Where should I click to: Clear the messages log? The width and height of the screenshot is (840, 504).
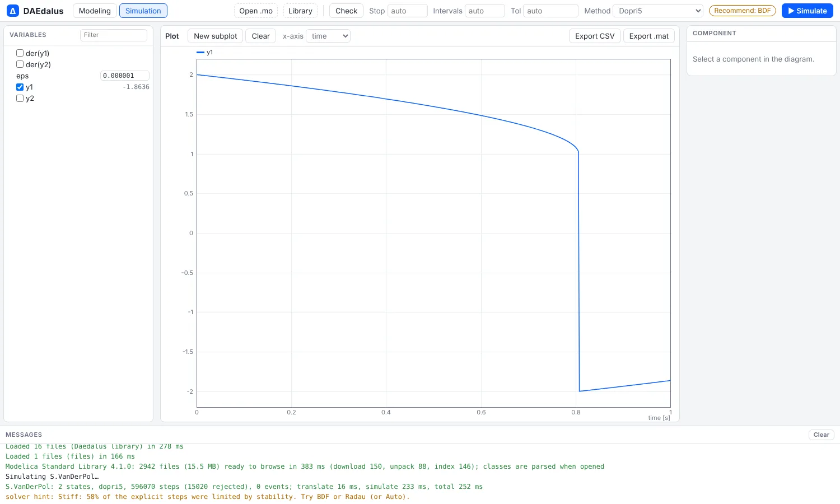click(822, 435)
